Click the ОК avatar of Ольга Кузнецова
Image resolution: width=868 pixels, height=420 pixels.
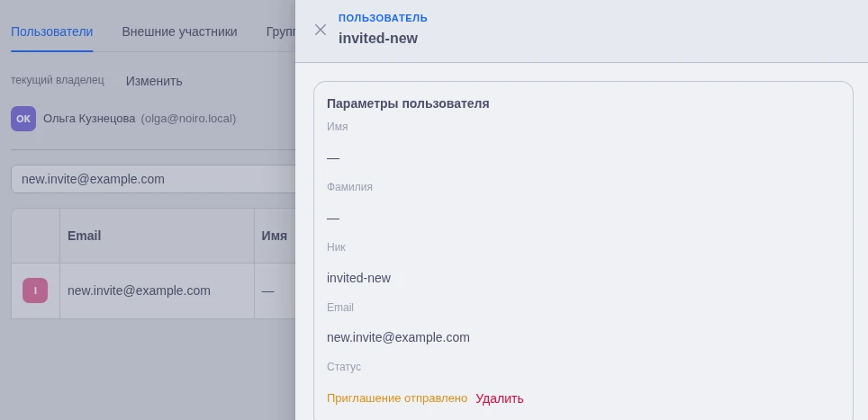pyautogui.click(x=23, y=119)
